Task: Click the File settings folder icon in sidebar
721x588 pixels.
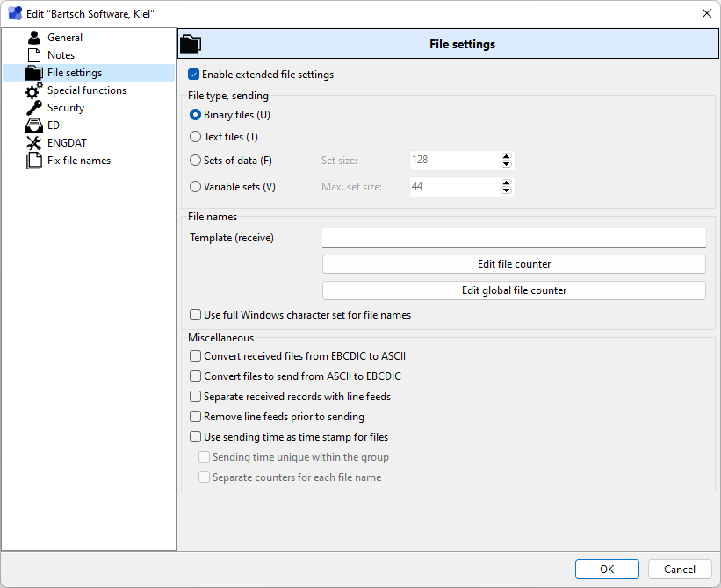Action: coord(33,73)
